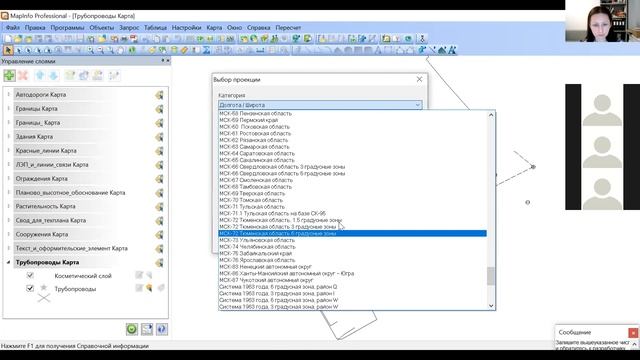Collapse the Трубопроводы Карта tree node
The height and width of the screenshot is (360, 640).
tap(9, 262)
